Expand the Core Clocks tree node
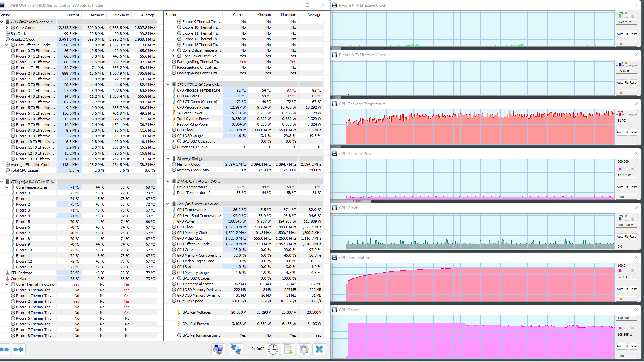The height and width of the screenshot is (362, 644). click(7, 28)
